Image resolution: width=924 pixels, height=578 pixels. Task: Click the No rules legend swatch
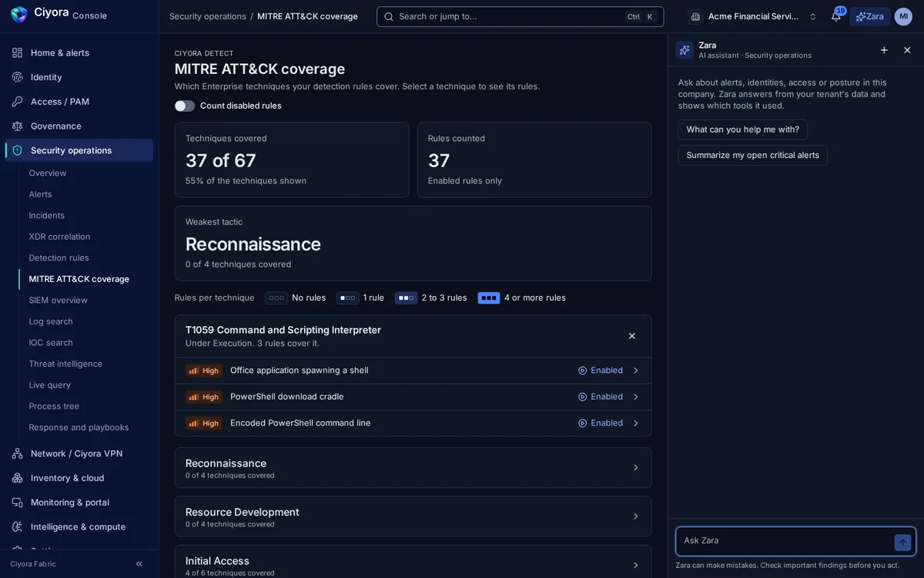click(276, 298)
